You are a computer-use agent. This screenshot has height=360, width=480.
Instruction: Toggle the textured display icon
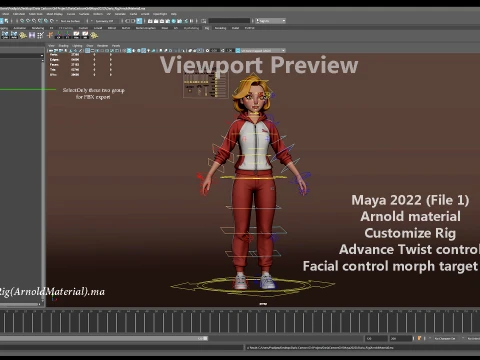(x=143, y=51)
